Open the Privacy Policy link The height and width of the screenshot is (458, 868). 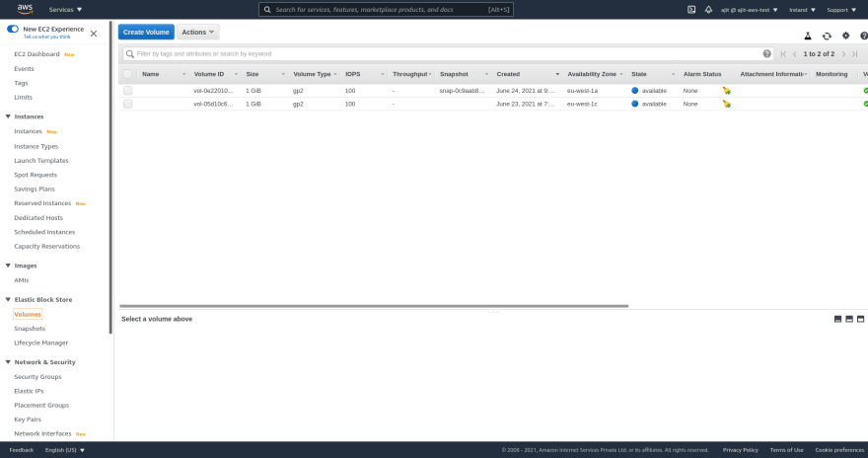[x=740, y=450]
